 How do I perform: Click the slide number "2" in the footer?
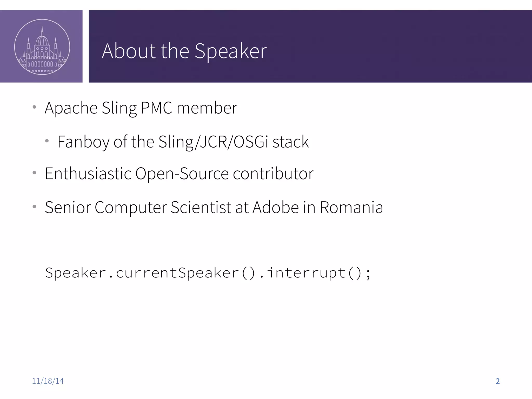(x=497, y=381)
